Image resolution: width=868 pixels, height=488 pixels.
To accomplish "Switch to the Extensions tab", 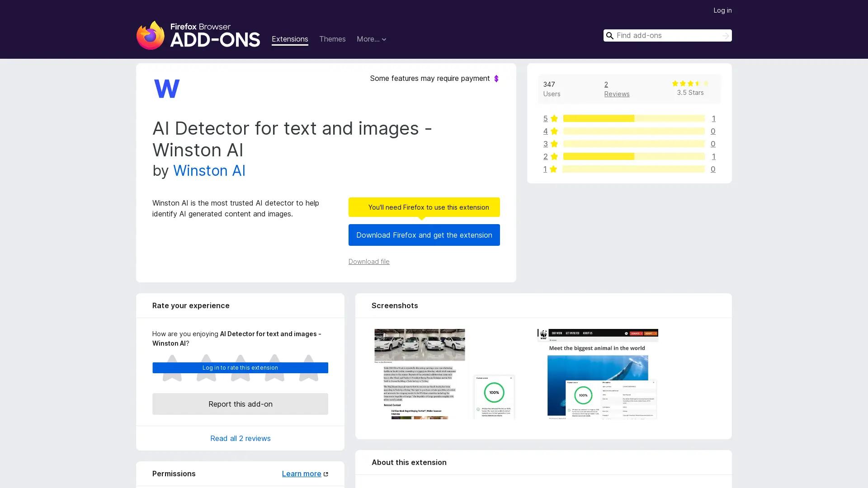I will coord(290,39).
